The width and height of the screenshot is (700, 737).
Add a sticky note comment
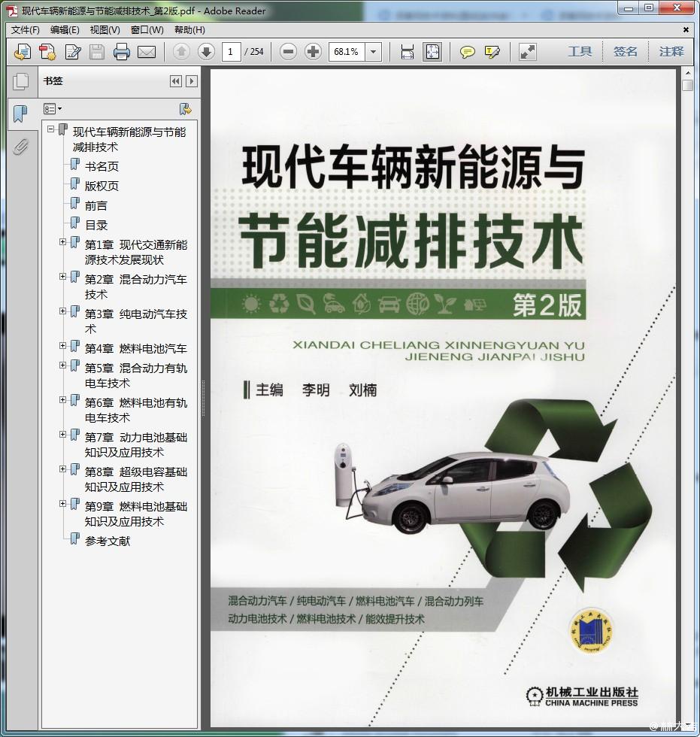pos(468,52)
